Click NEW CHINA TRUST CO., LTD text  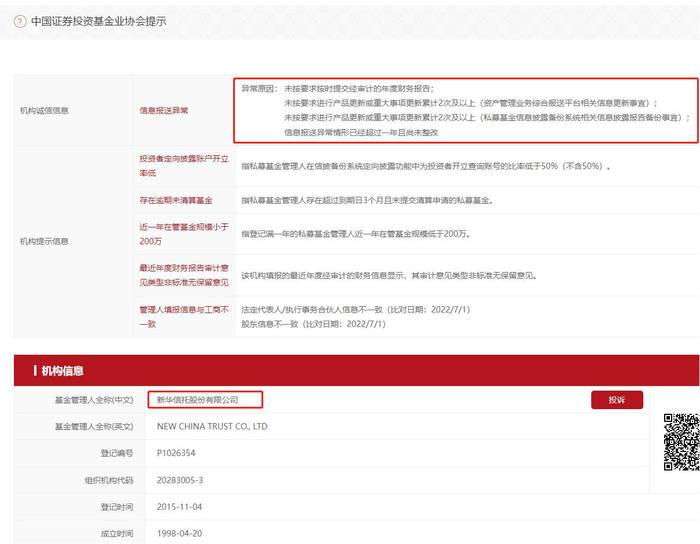click(x=212, y=426)
